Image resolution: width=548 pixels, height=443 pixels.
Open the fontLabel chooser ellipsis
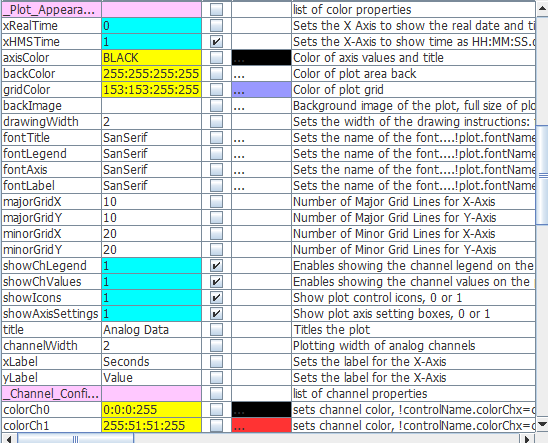tap(261, 186)
